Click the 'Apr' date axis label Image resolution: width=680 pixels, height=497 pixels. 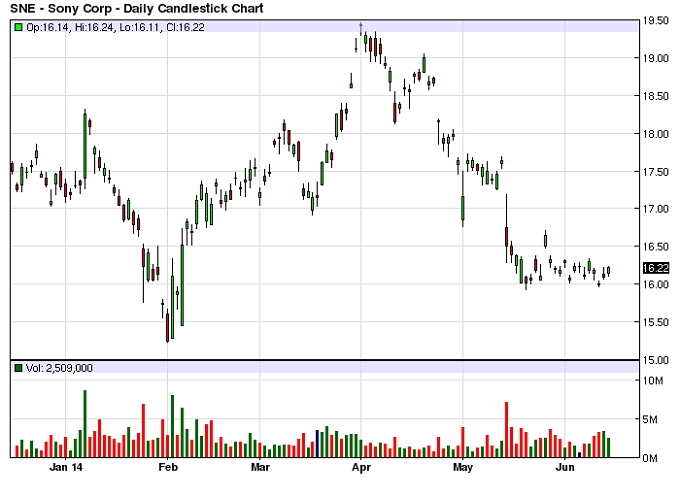(361, 468)
